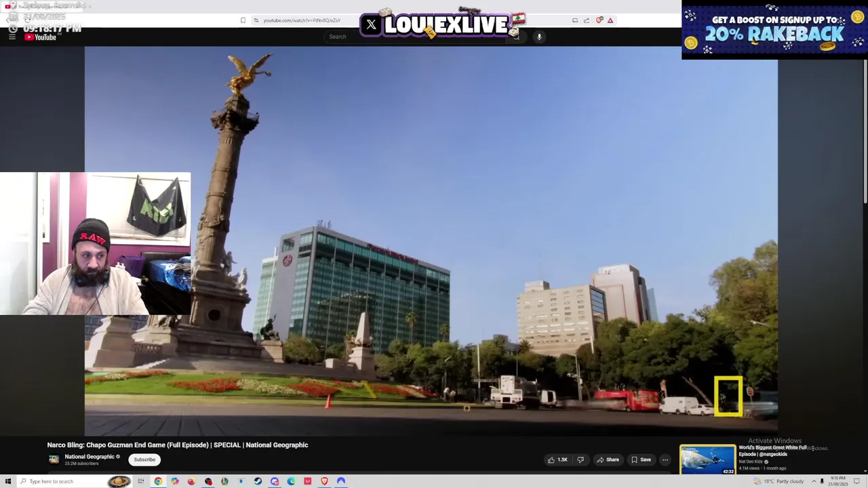Open National Geographic channel name link
Image resolution: width=868 pixels, height=488 pixels.
pyautogui.click(x=90, y=457)
